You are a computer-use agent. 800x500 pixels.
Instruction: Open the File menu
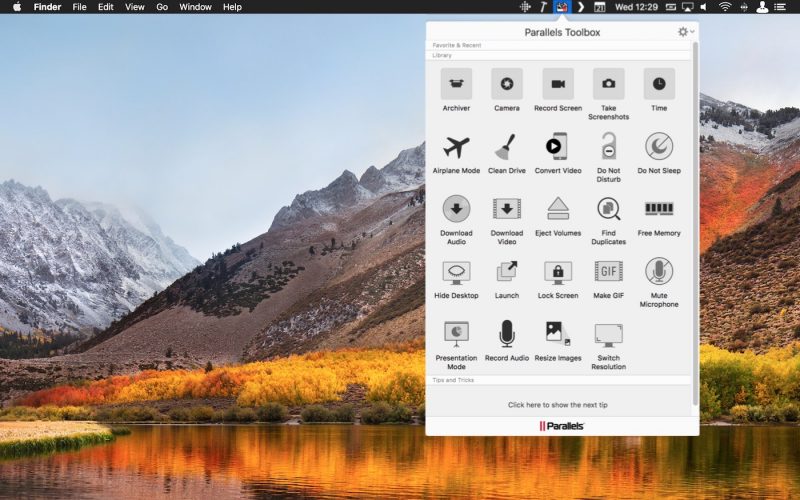tap(79, 7)
